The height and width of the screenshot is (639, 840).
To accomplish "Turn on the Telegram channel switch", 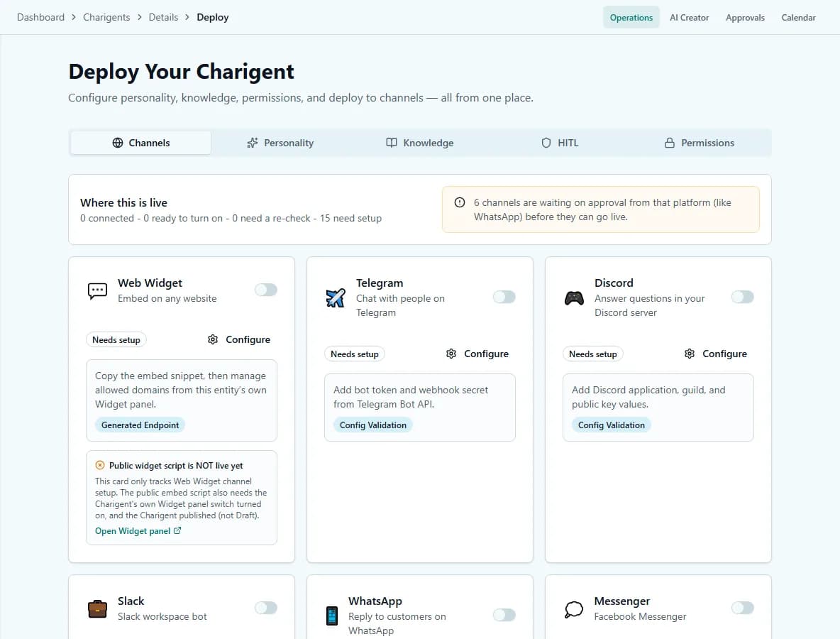I will [x=504, y=297].
